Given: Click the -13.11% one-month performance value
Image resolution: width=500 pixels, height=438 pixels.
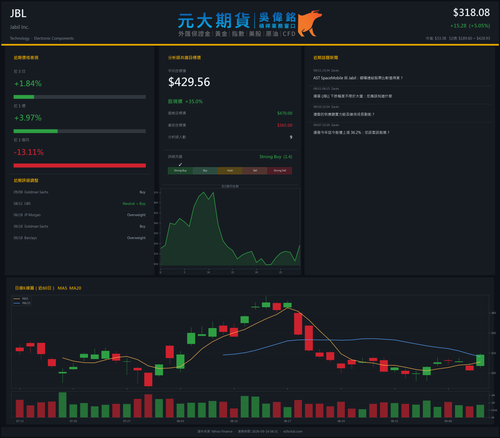Looking at the screenshot, I should (x=29, y=152).
